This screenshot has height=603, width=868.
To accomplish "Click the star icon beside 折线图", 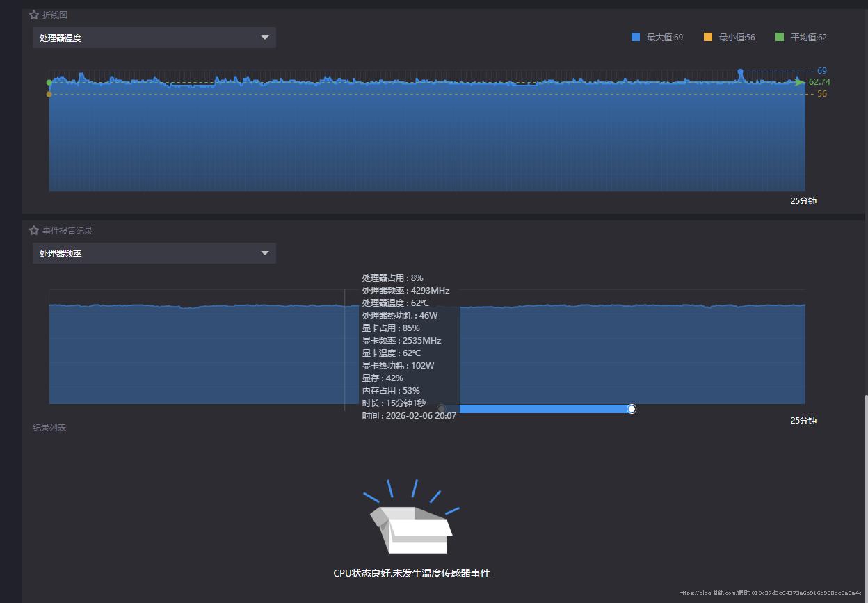I will (x=34, y=15).
